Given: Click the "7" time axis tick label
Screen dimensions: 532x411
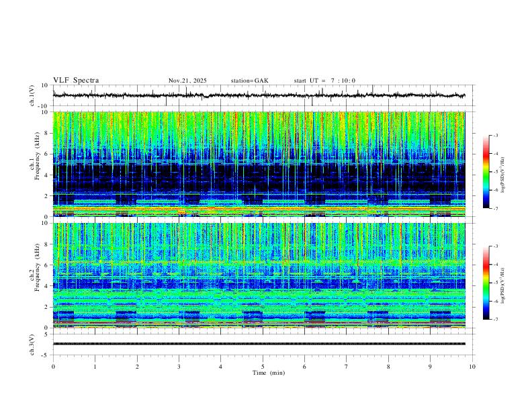Looking at the screenshot, I should [347, 367].
